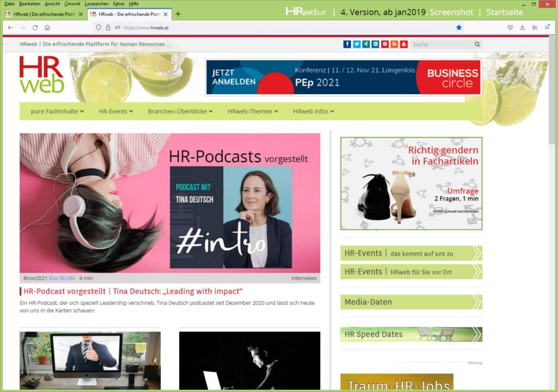558x392 pixels.
Task: Open dark article thumbnail with laptop man
Action: 250,361
